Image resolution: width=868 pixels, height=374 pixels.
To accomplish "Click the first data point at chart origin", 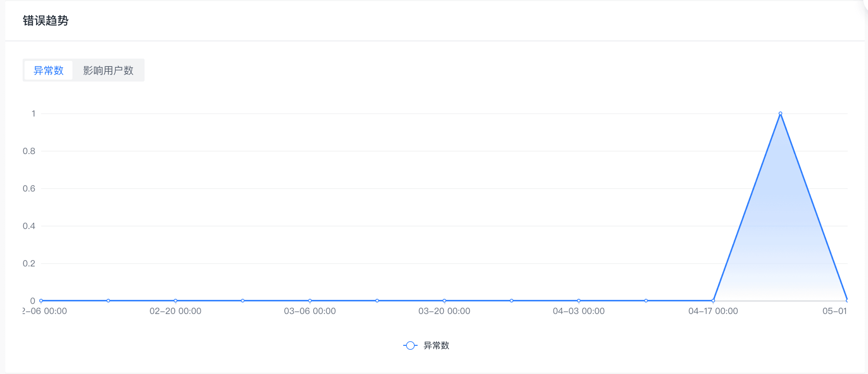I will [41, 301].
